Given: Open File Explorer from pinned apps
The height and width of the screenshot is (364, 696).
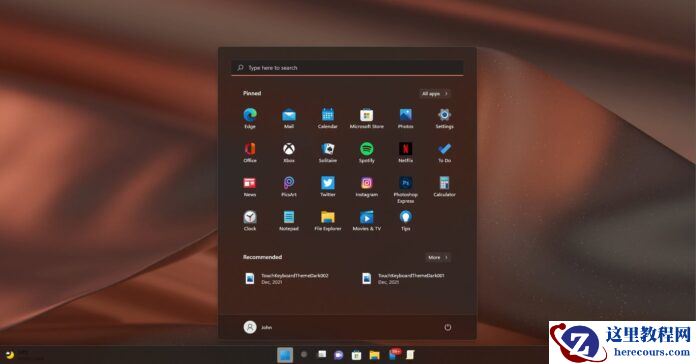Looking at the screenshot, I should 328,220.
